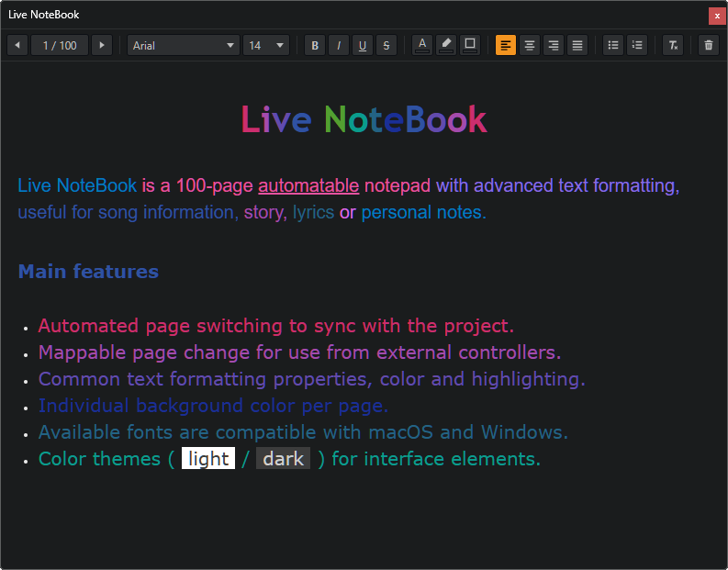Go to the previous page arrow

click(17, 46)
